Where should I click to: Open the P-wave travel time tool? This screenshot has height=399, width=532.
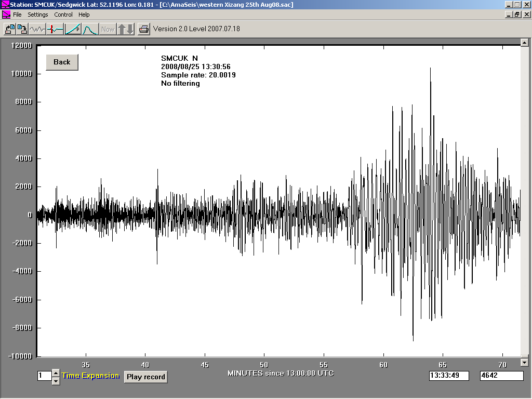73,29
